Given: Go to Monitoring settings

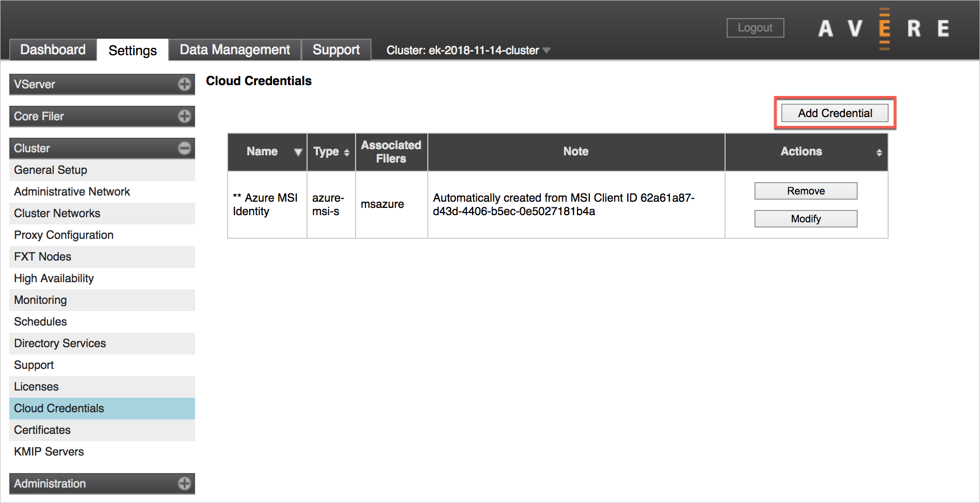Looking at the screenshot, I should pyautogui.click(x=102, y=300).
